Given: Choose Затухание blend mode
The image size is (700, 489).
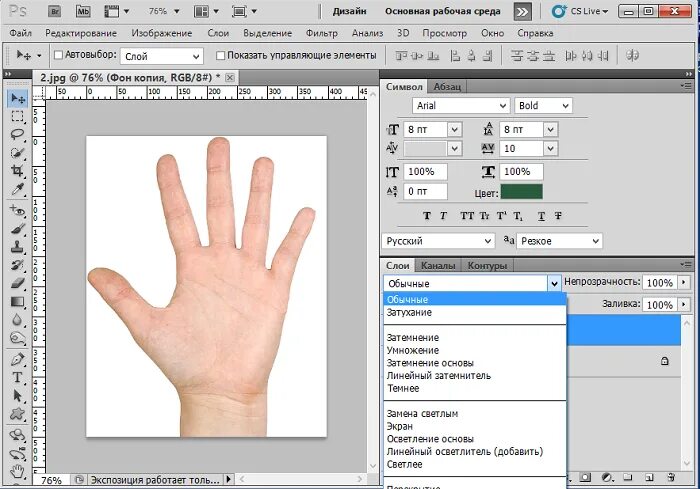Looking at the screenshot, I should 409,312.
